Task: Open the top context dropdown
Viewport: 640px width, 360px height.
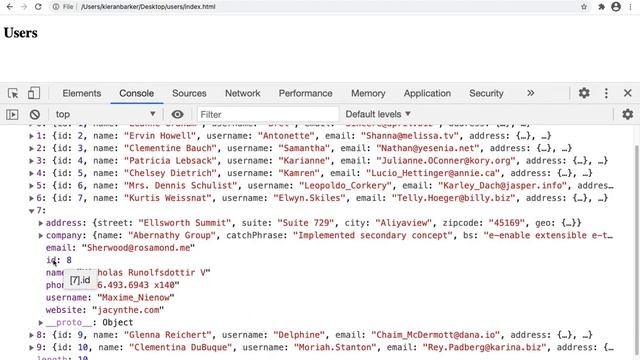Action: (105, 114)
